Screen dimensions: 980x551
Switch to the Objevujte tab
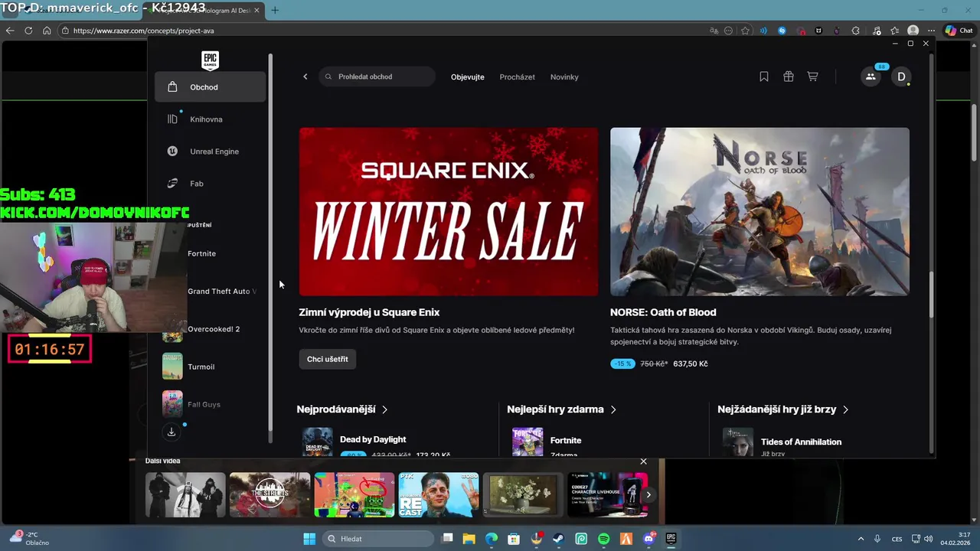click(x=467, y=77)
